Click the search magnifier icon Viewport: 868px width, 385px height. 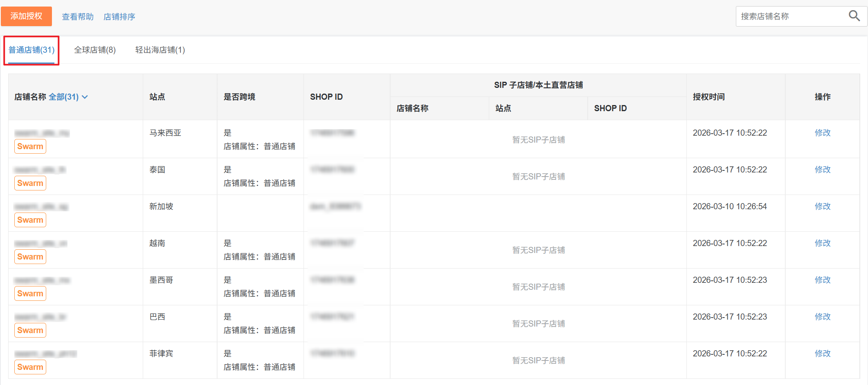pyautogui.click(x=854, y=16)
